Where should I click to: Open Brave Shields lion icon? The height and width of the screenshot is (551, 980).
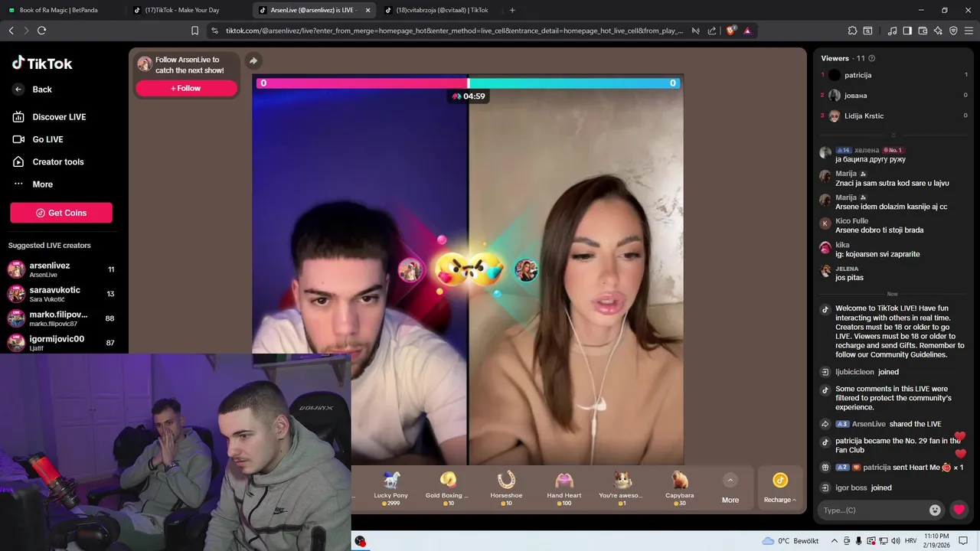(731, 31)
